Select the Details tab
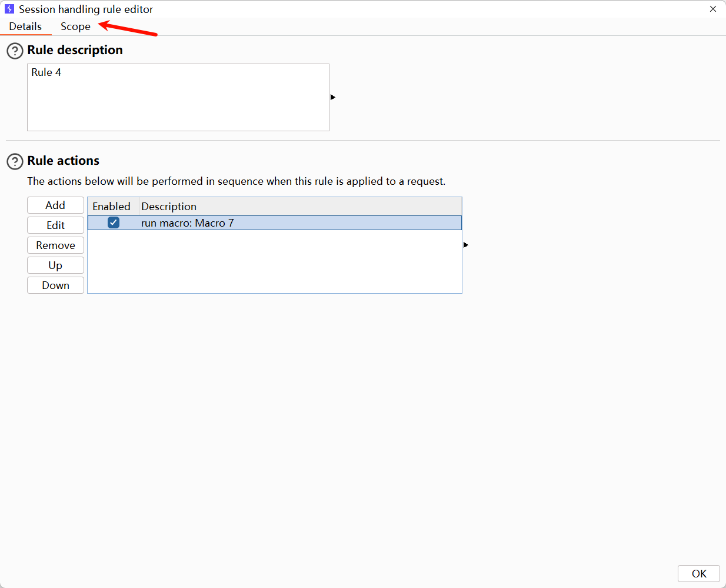This screenshot has width=726, height=588. click(x=25, y=26)
